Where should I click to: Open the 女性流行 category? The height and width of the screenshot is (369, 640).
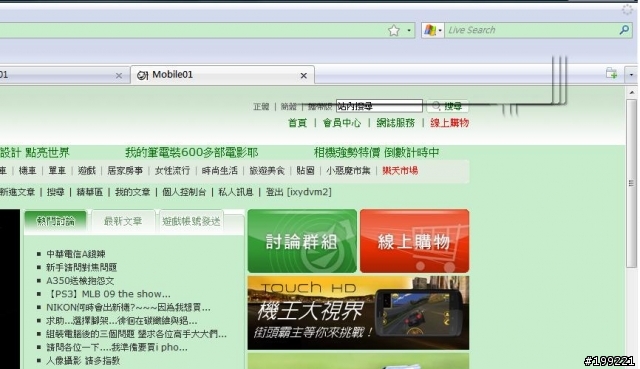pos(172,171)
